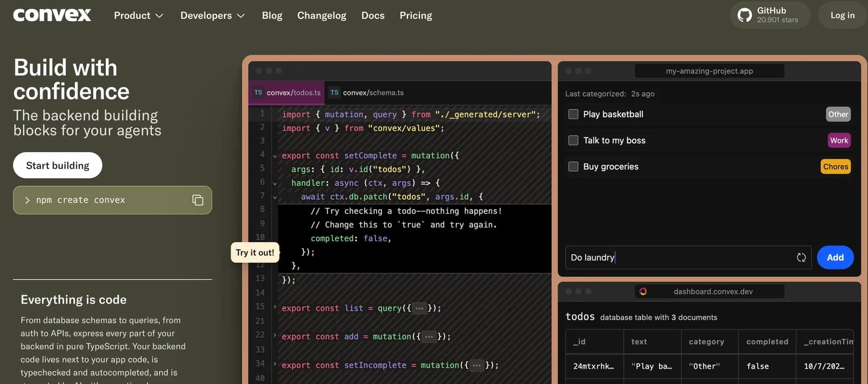Open the Product dropdown menu
The height and width of the screenshot is (384, 868).
(138, 15)
